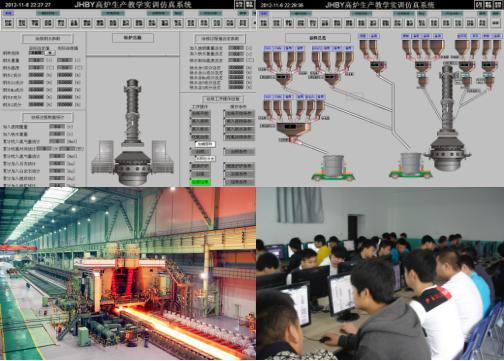Click the first icon in the right window's toolbar

click(264, 23)
